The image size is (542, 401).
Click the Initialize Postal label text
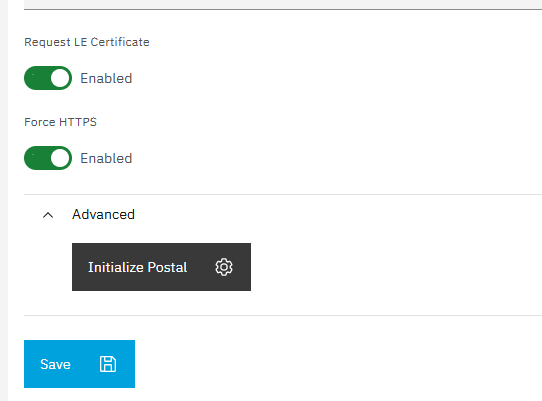click(x=138, y=267)
